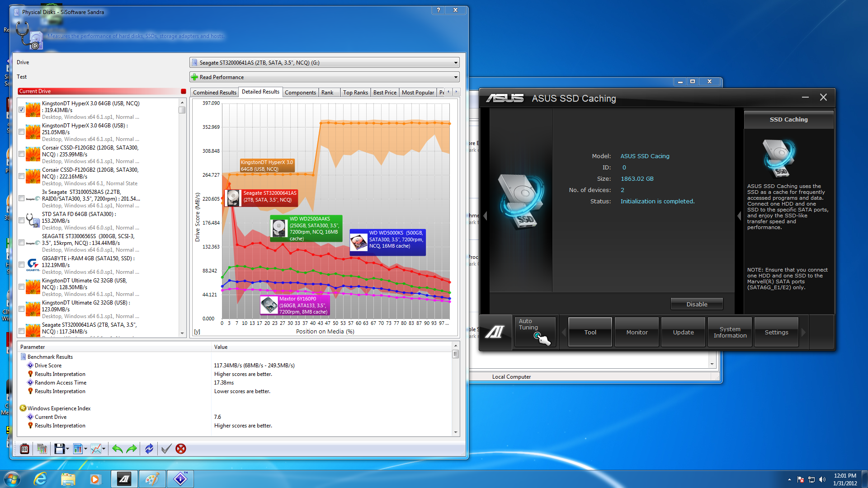Switch to the Most Popular tab
The image size is (868, 488).
418,93
